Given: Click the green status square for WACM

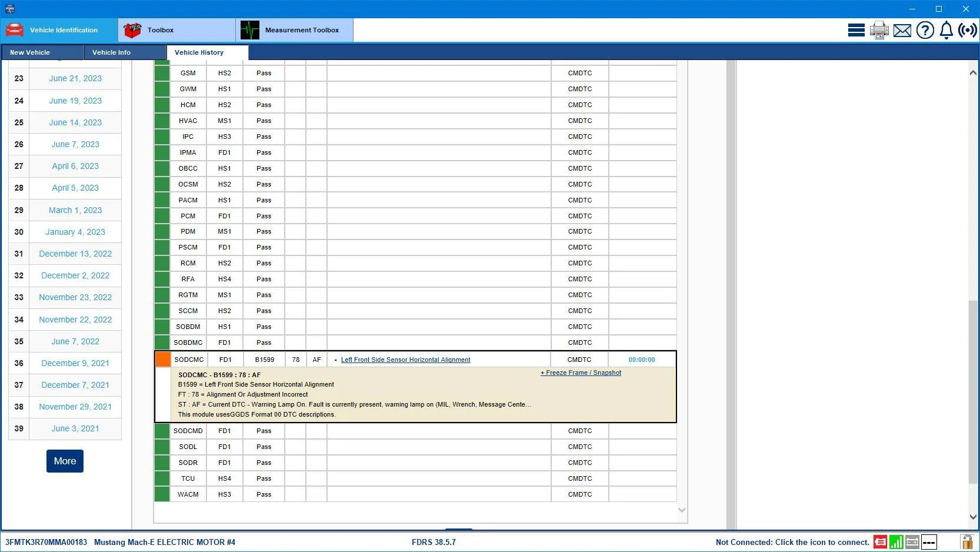Looking at the screenshot, I should click(x=162, y=494).
